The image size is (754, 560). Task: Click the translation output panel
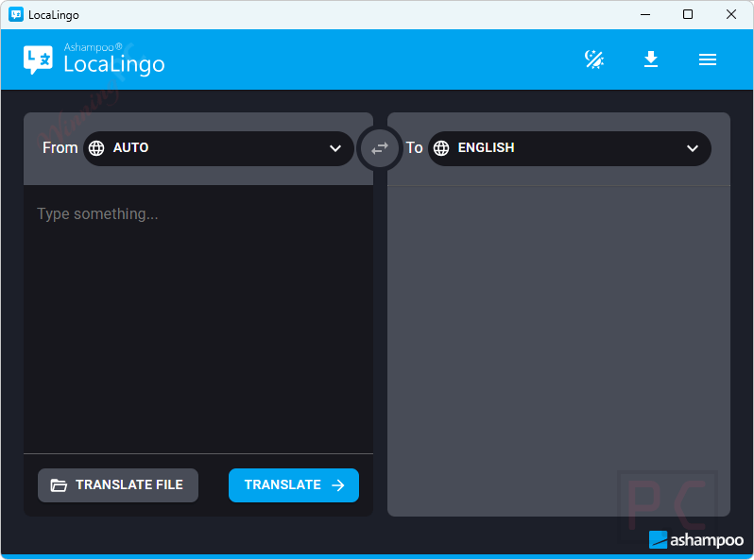click(x=558, y=351)
